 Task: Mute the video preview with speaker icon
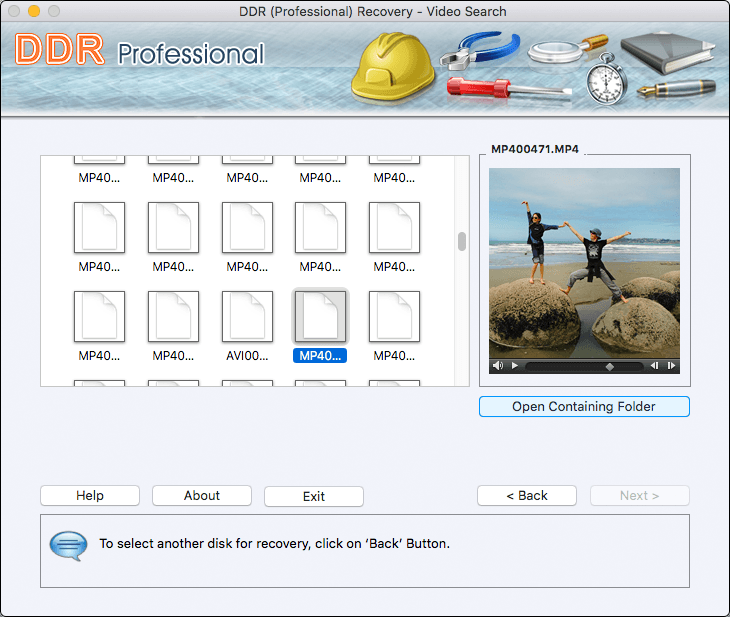[x=498, y=366]
